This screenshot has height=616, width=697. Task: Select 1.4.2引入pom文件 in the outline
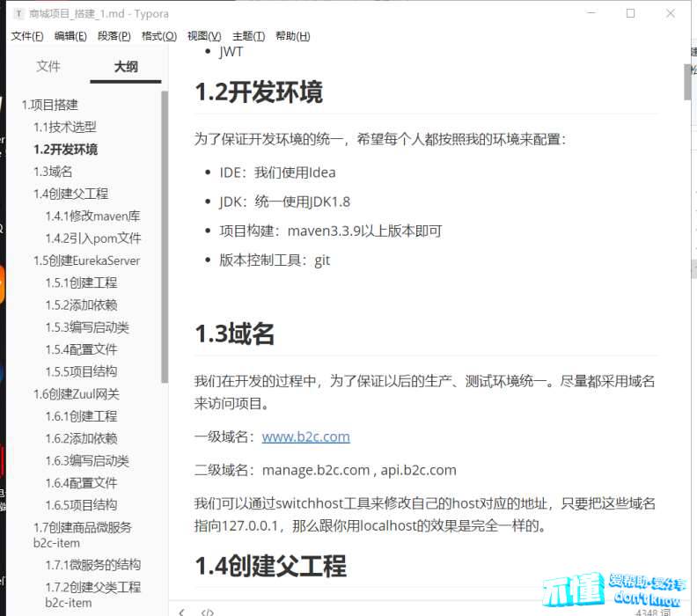(92, 238)
